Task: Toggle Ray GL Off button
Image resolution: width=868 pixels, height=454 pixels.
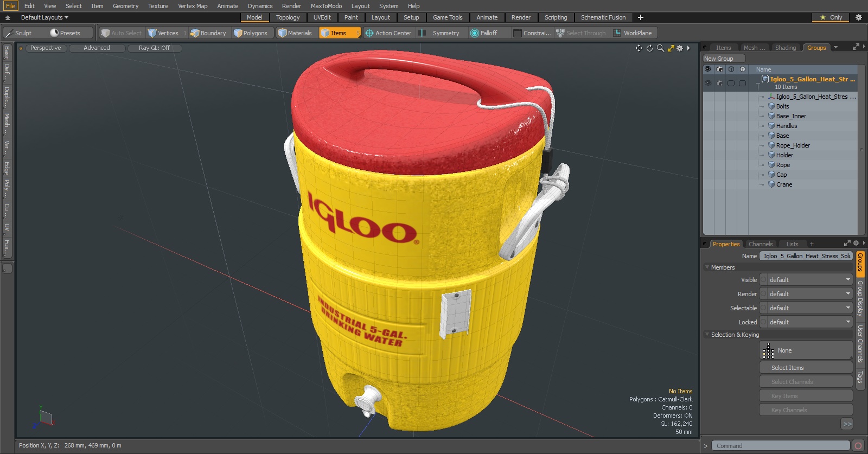Action: coord(154,48)
